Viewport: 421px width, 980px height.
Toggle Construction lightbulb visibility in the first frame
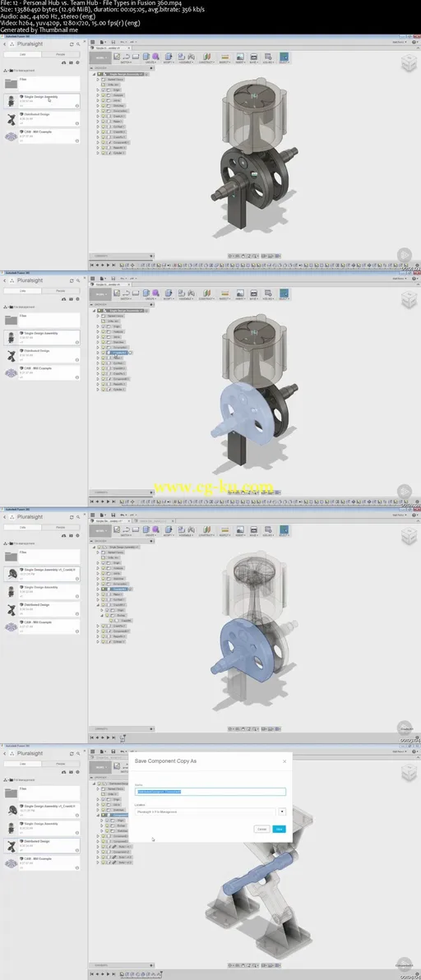(x=103, y=111)
